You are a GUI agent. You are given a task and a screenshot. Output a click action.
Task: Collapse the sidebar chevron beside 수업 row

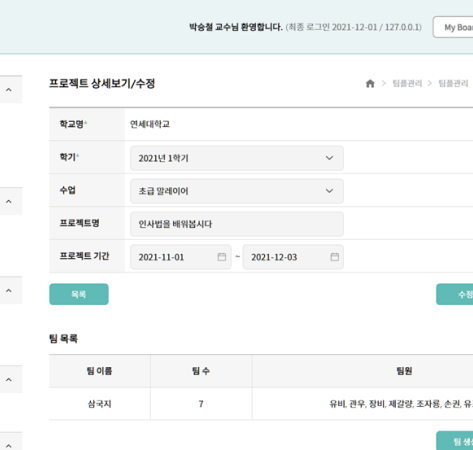pyautogui.click(x=9, y=201)
